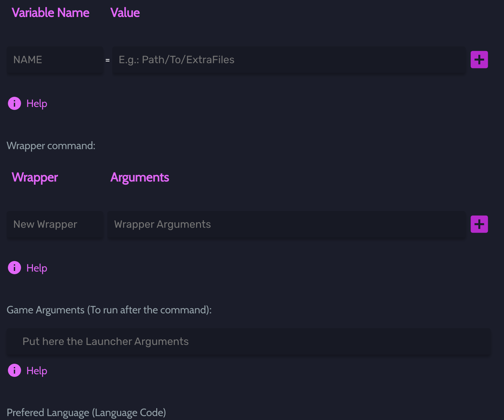Image resolution: width=504 pixels, height=420 pixels.
Task: Click the Value column header
Action: click(x=125, y=13)
